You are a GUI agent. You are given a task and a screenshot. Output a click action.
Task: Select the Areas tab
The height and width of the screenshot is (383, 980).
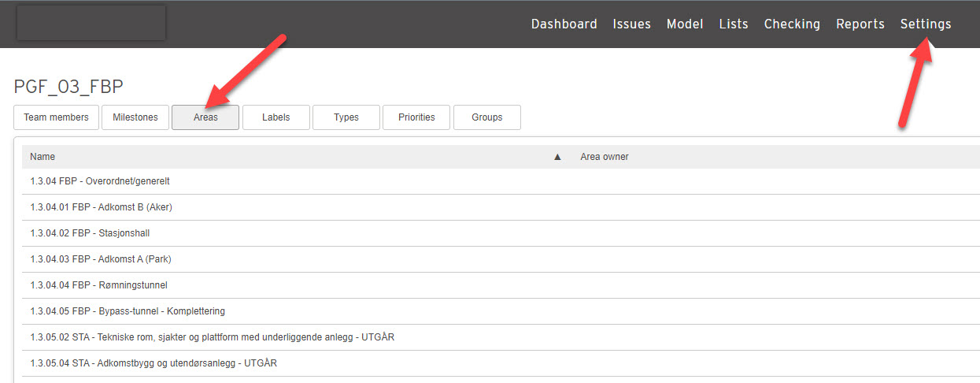205,117
